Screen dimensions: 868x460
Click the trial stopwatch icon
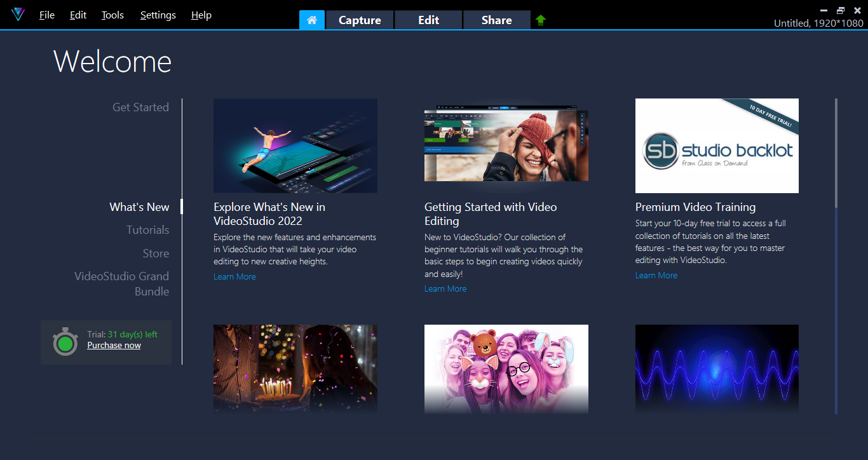tap(65, 342)
